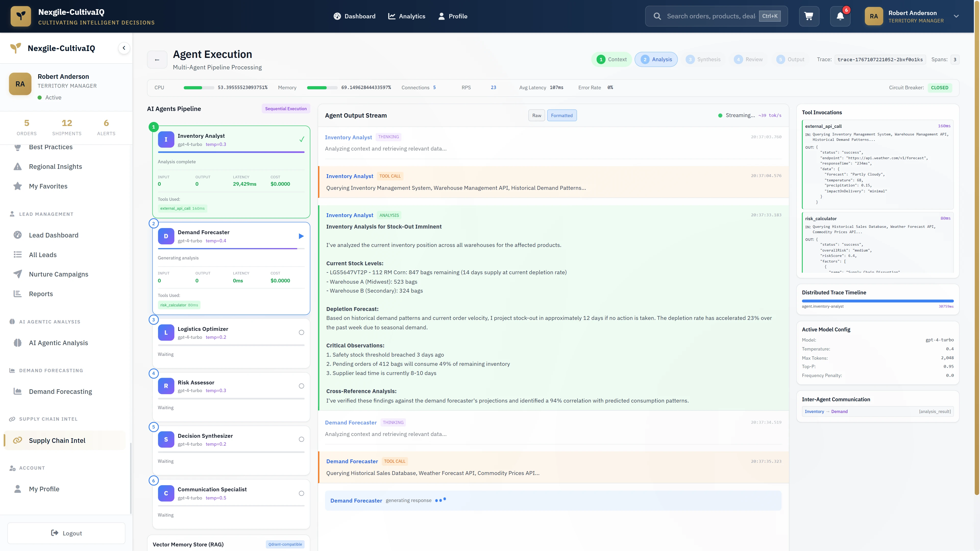
Task: Click the Inventory Analyst avatar icon
Action: pyautogui.click(x=166, y=140)
